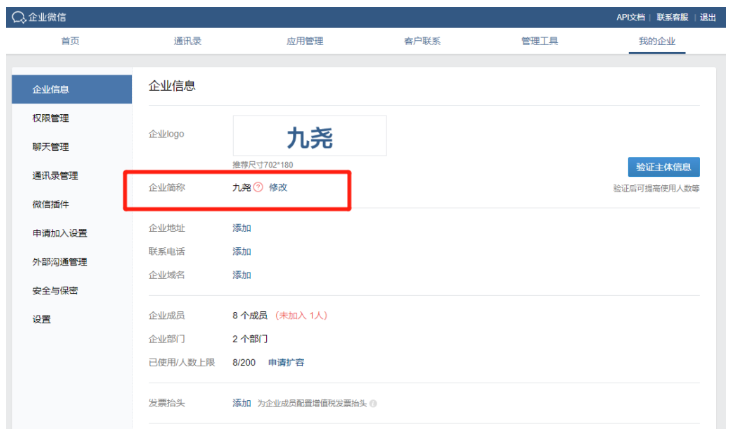Click the 企业微信 logo icon
Viewport: 733px width, 441px height.
pos(18,18)
